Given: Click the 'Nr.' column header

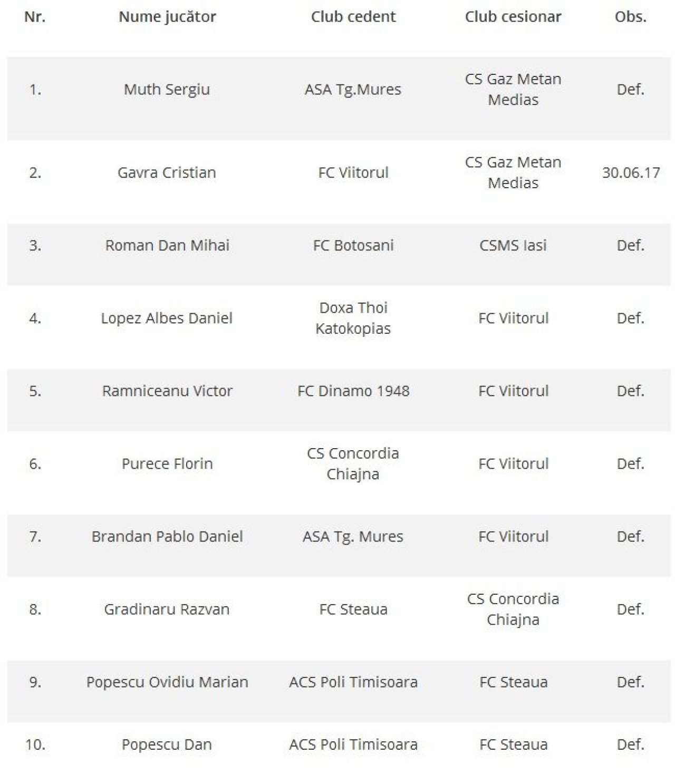Looking at the screenshot, I should 35,17.
